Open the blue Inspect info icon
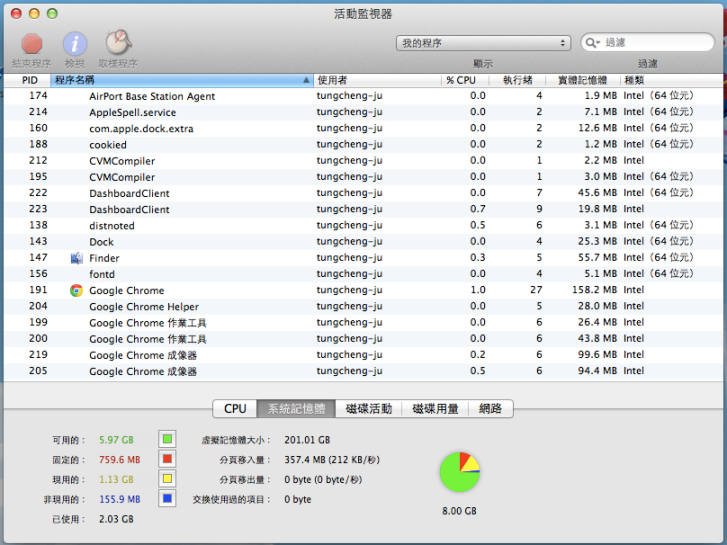 point(75,44)
